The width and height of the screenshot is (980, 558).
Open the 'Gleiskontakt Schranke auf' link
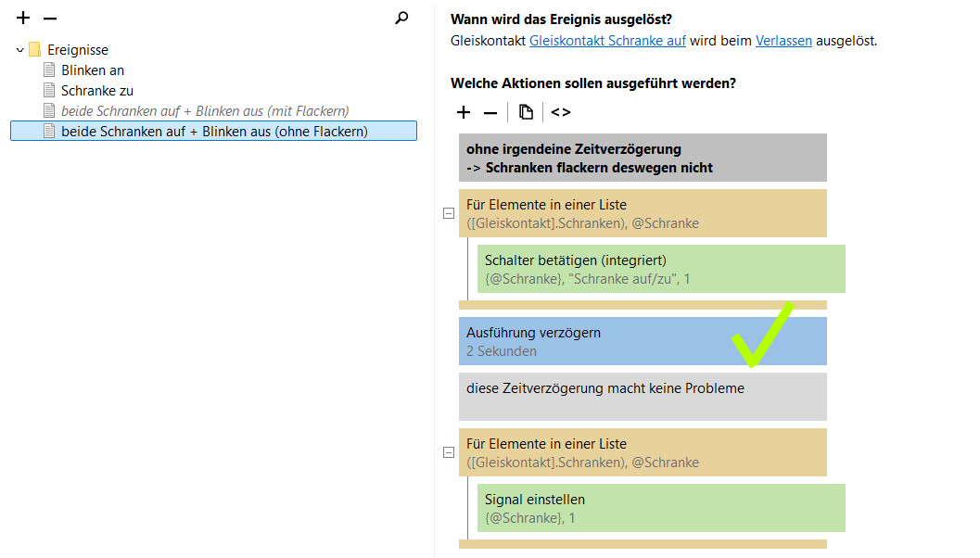(x=607, y=41)
